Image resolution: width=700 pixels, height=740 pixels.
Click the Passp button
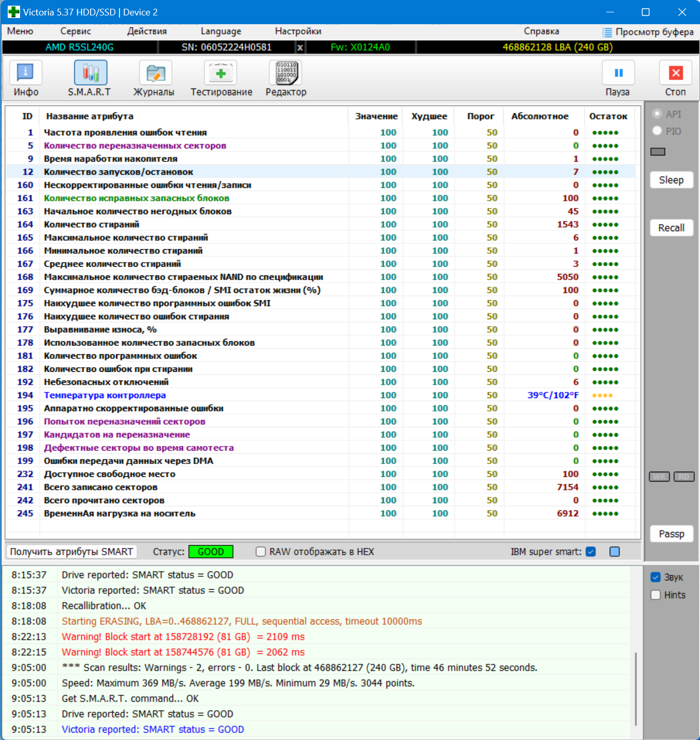point(671,534)
